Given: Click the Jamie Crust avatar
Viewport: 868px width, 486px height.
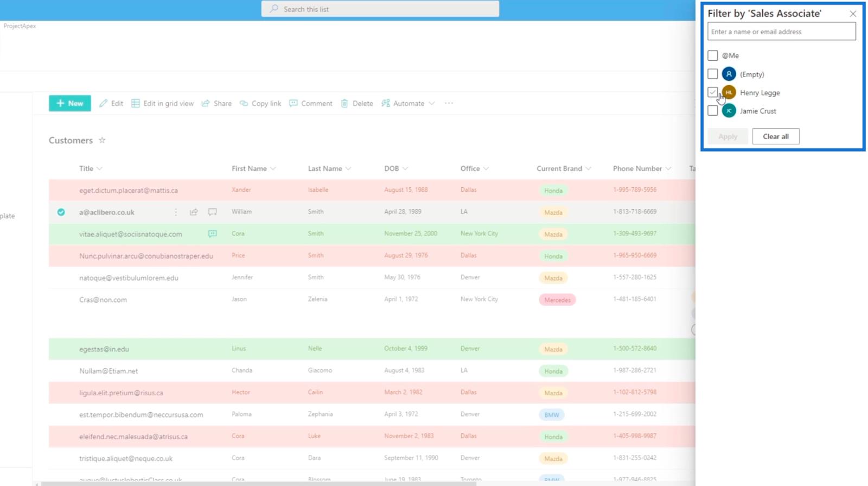Looking at the screenshot, I should (x=729, y=111).
